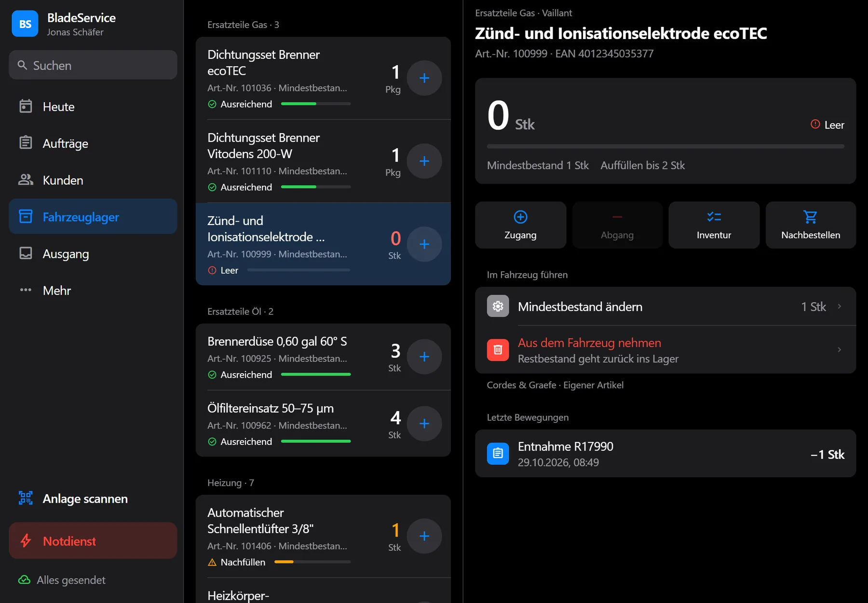Click the Nachbestellen cart button
The width and height of the screenshot is (868, 603).
[x=811, y=225]
